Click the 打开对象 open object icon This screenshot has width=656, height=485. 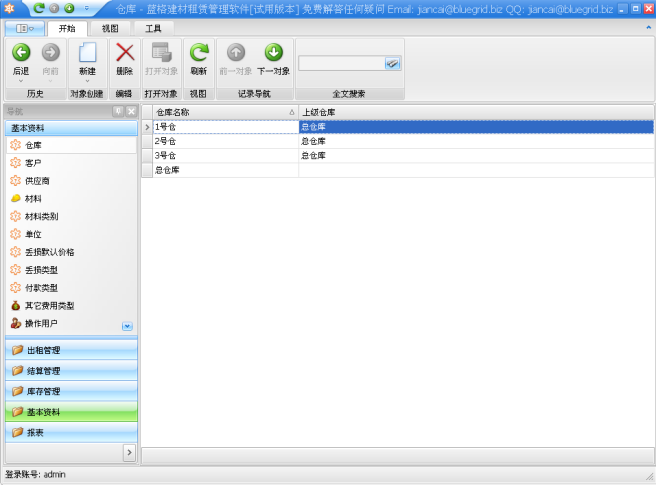161,52
